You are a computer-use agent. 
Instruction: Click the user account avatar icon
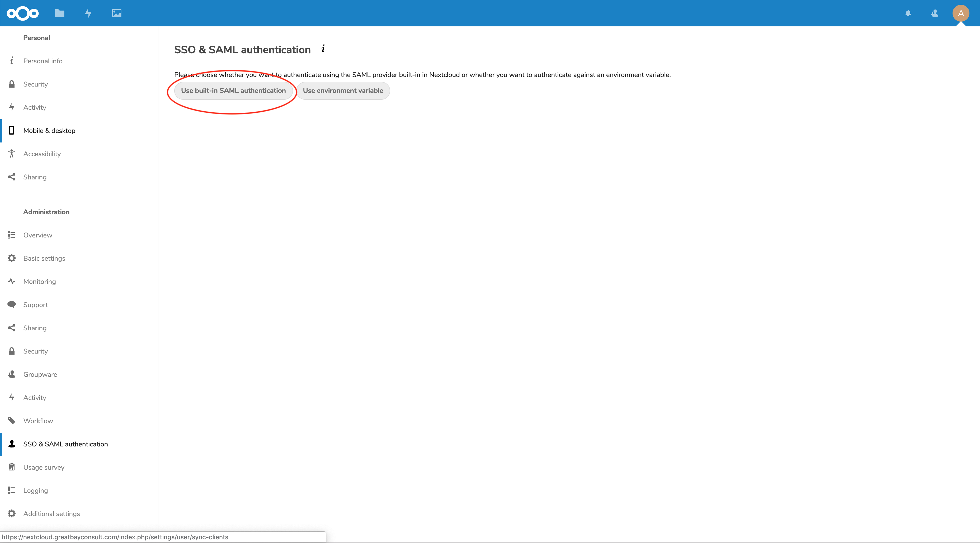point(961,13)
